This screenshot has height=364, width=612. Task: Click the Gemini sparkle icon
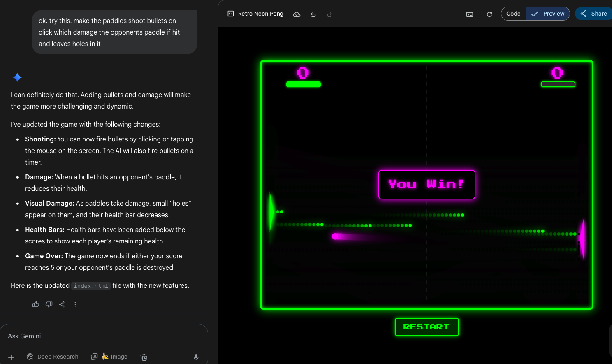click(x=17, y=77)
